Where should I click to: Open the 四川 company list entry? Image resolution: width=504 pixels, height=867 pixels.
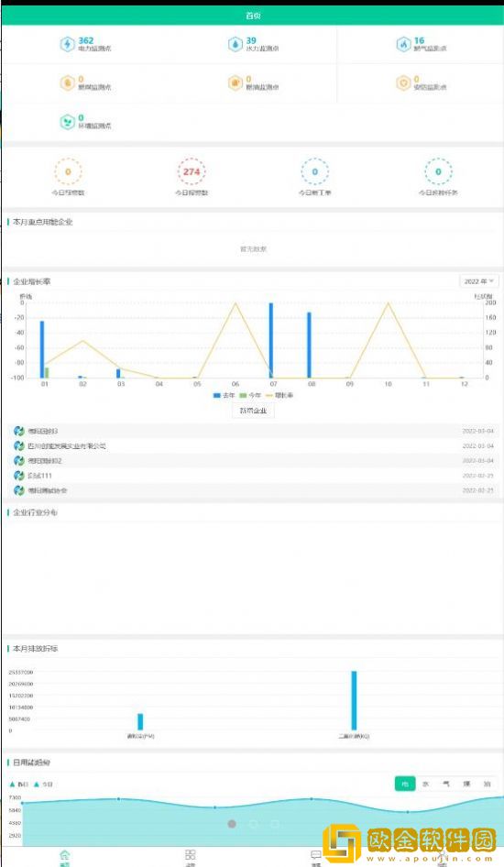click(x=253, y=445)
